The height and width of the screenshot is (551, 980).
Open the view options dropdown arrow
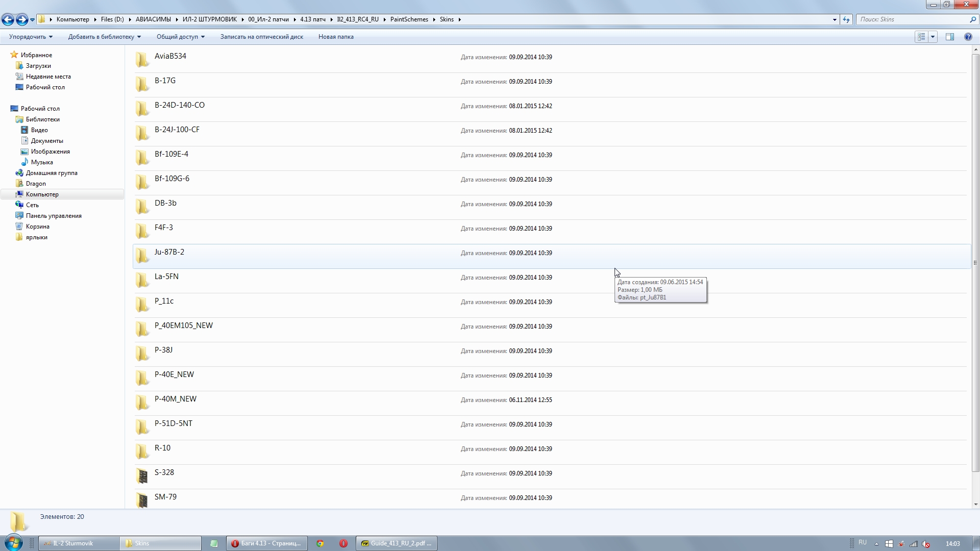pyautogui.click(x=933, y=37)
